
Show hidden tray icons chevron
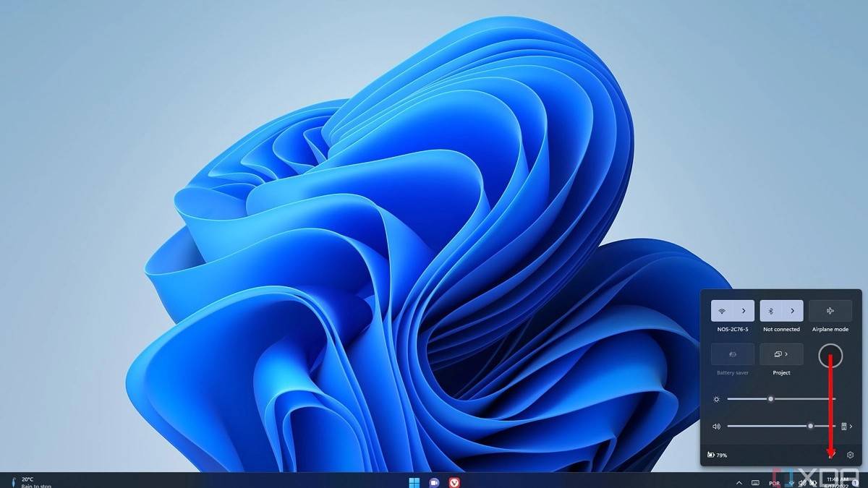tap(739, 482)
